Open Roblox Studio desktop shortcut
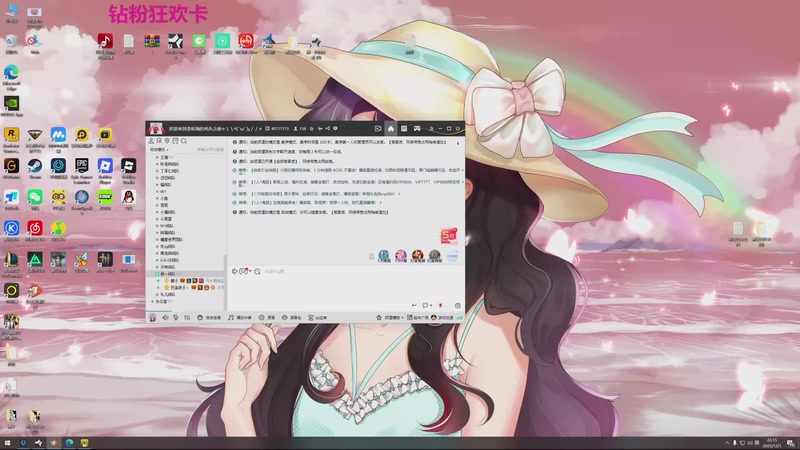The width and height of the screenshot is (800, 450). (x=129, y=170)
